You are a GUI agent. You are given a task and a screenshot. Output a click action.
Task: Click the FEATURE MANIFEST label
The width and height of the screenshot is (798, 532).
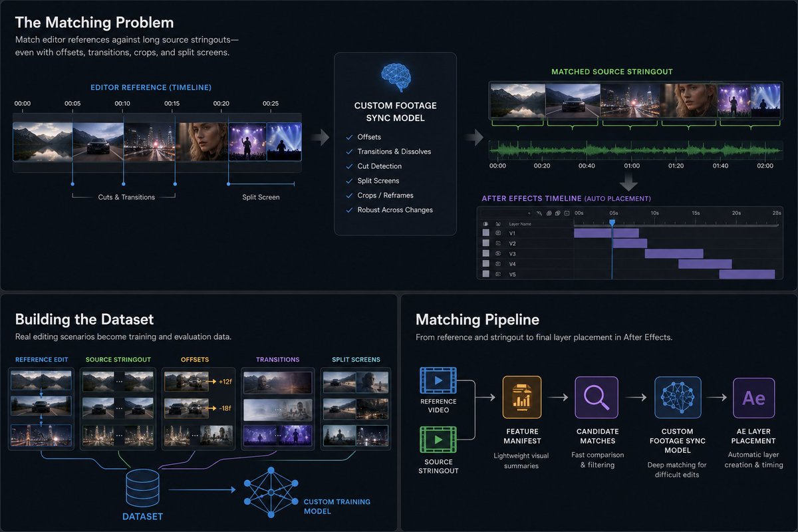(x=522, y=436)
